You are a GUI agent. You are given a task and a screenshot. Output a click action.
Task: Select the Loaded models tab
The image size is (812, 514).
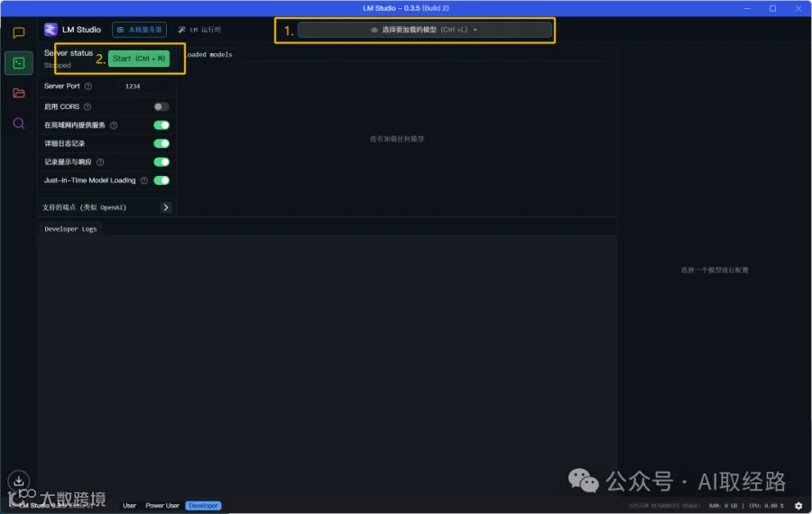point(208,54)
